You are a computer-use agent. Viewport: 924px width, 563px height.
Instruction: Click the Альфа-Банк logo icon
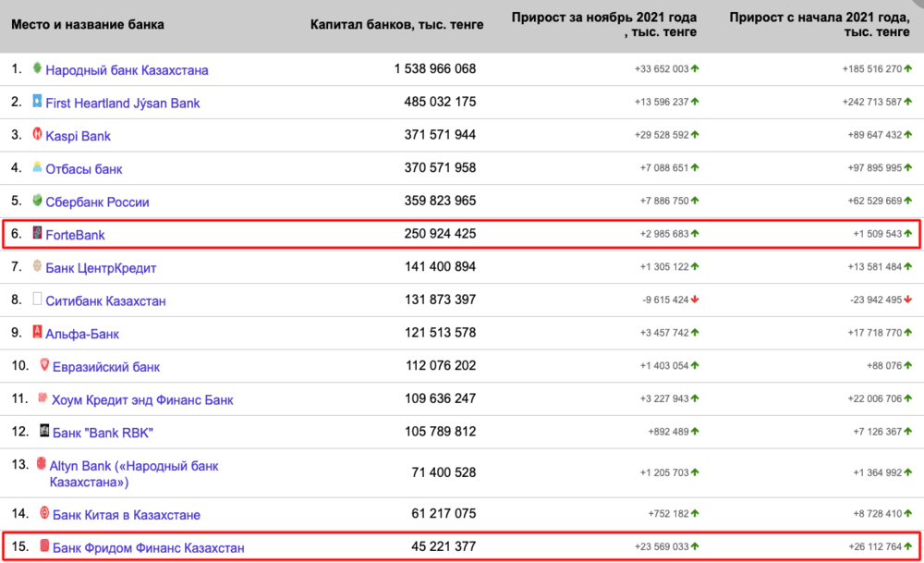[37, 332]
